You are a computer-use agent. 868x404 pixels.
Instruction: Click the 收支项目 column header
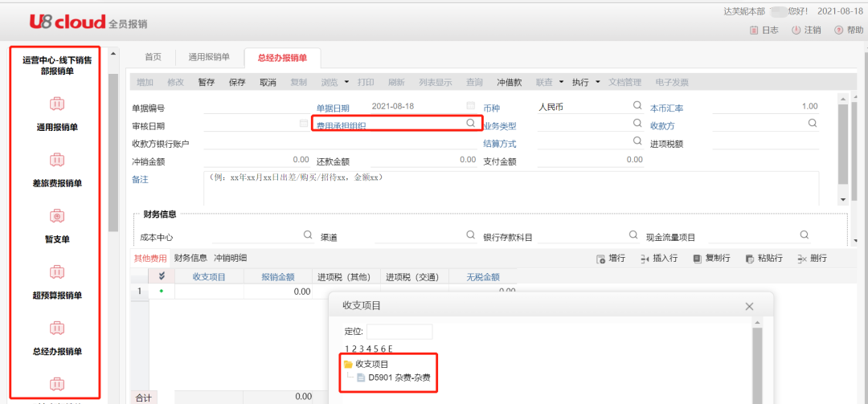point(209,277)
